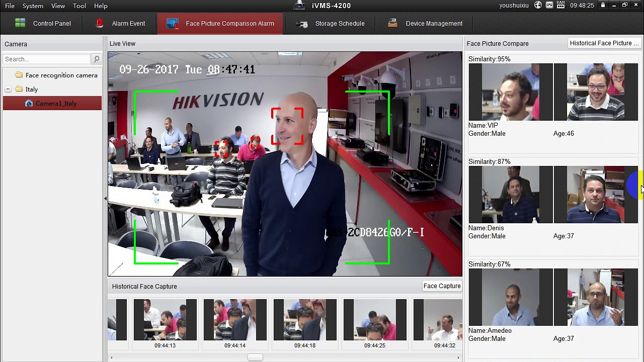Click the Name:VIP text
Screen dimensions: 644x362
click(x=483, y=125)
